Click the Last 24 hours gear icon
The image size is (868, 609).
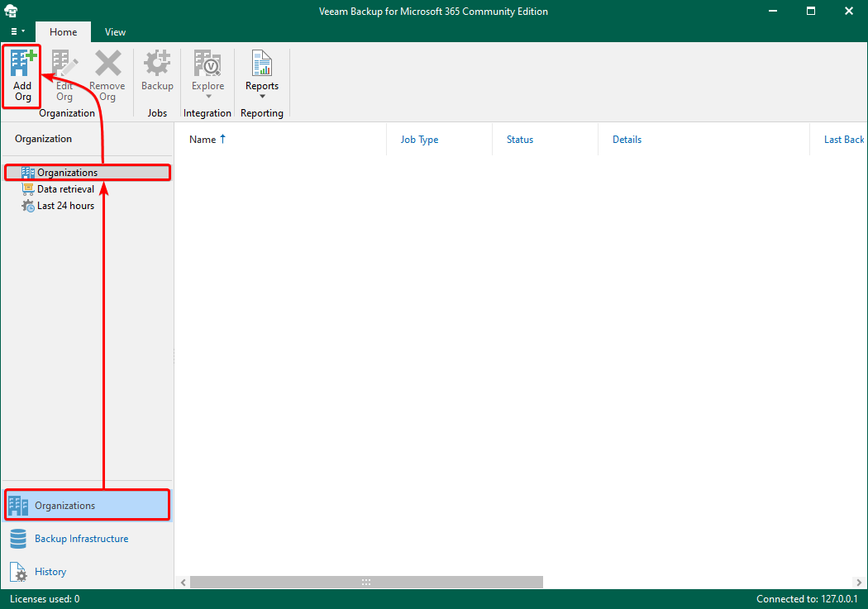[x=27, y=206]
